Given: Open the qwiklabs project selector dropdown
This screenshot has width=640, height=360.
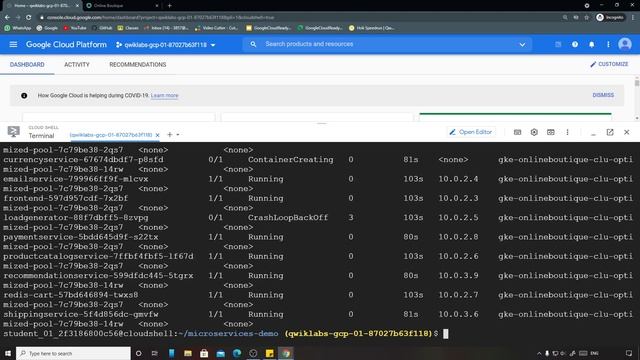Looking at the screenshot, I should point(165,45).
